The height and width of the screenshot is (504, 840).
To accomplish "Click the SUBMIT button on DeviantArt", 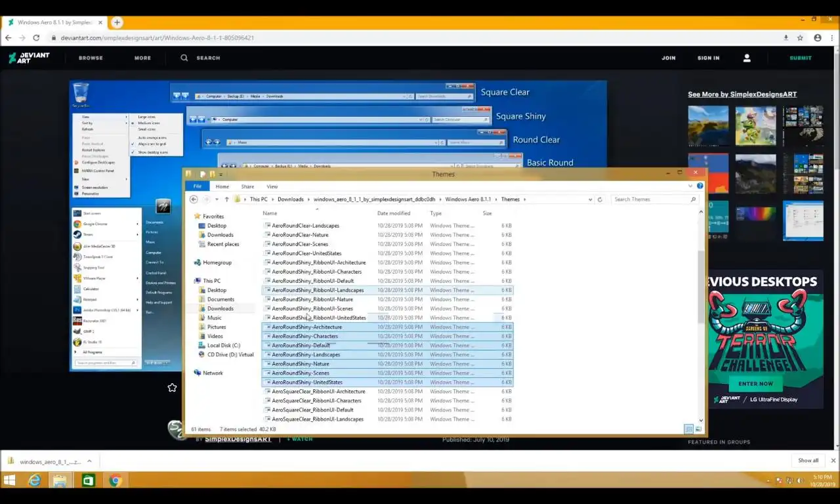I will point(801,58).
